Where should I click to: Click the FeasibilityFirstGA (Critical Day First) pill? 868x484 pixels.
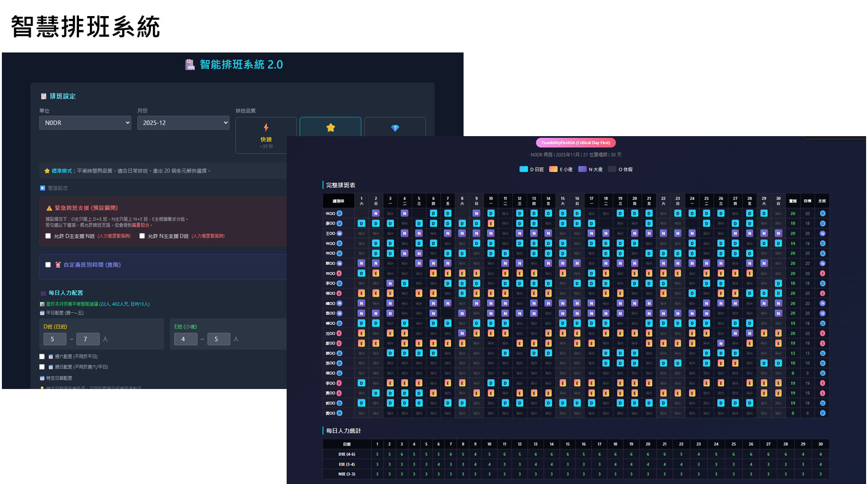576,142
